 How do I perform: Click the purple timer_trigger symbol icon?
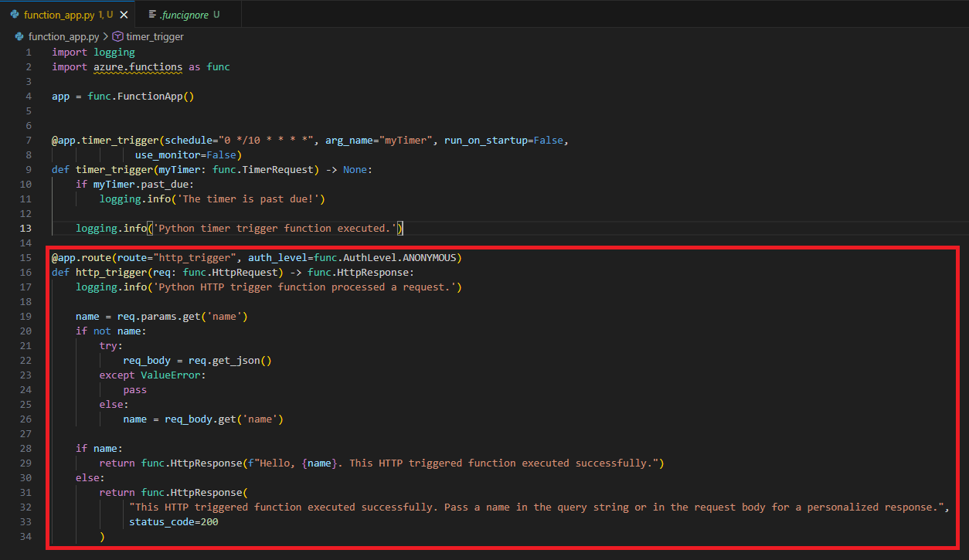point(117,36)
